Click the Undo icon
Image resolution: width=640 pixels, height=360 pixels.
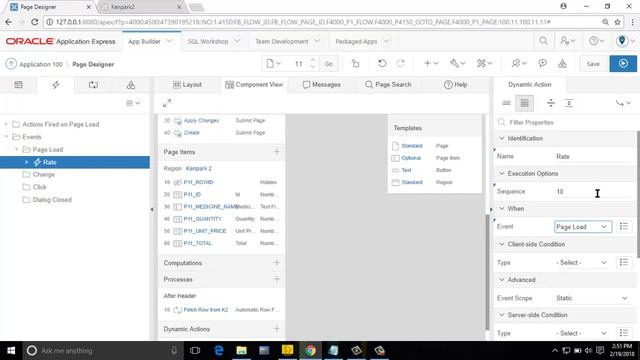click(x=382, y=64)
